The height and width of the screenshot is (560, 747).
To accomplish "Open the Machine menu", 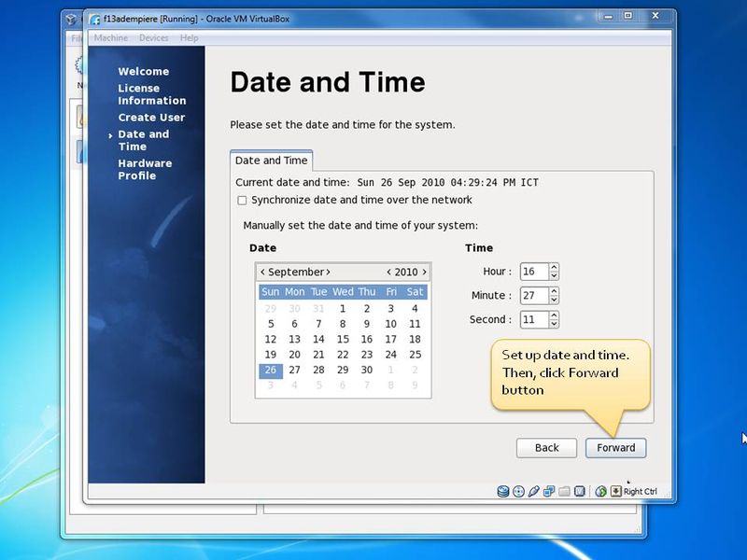I will [x=110, y=37].
